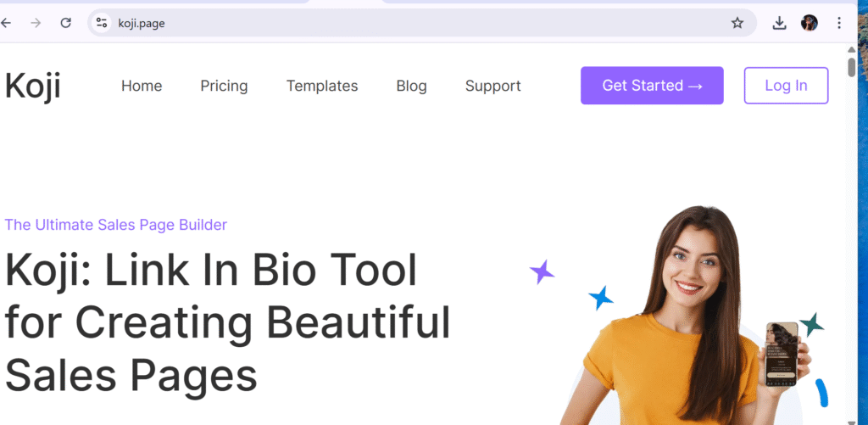Open the Support nav link

(x=492, y=86)
